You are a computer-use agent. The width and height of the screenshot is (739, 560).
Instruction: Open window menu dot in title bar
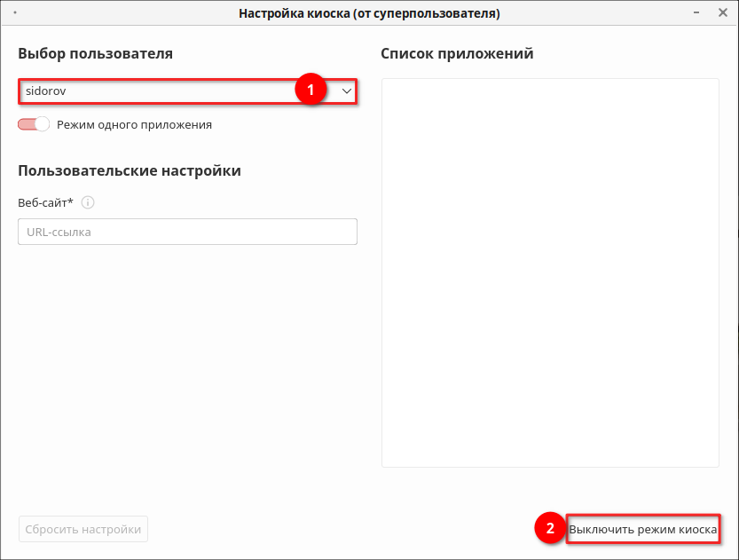pyautogui.click(x=16, y=14)
